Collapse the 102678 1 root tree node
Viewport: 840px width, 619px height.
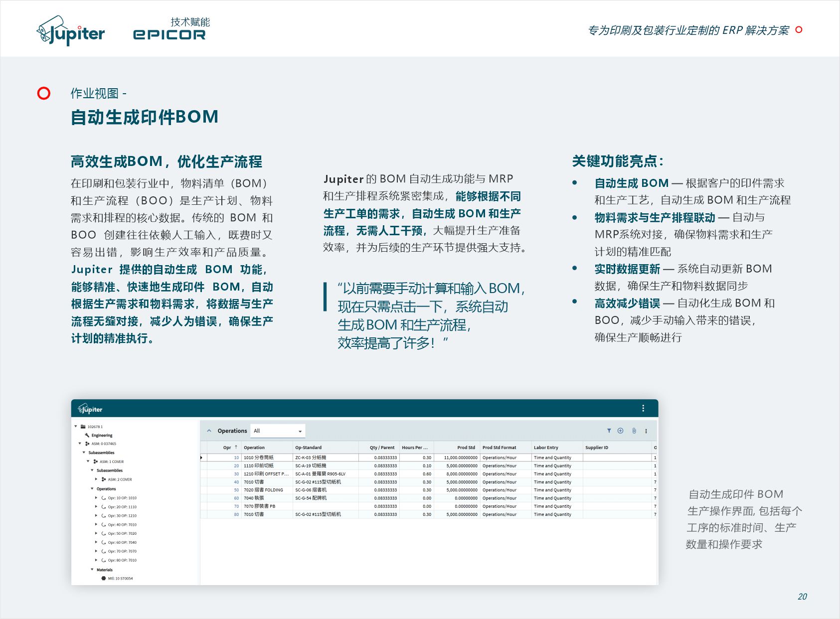[76, 427]
